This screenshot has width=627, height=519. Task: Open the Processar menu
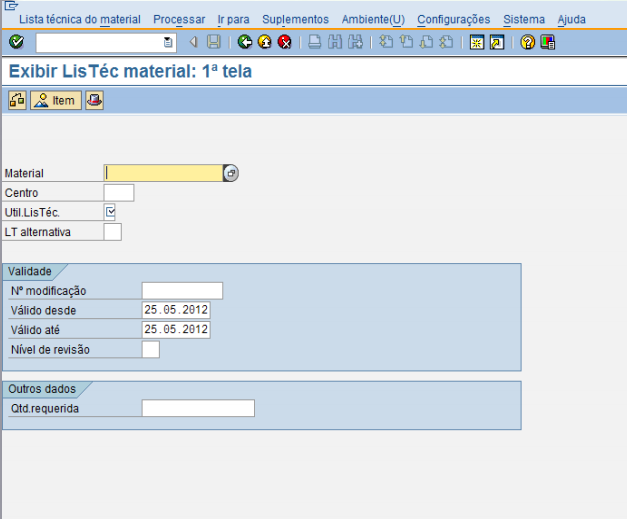click(179, 19)
